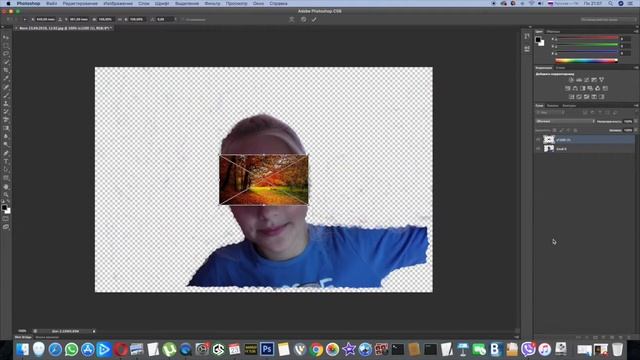Select the Rectangular Marquee tool
The height and width of the screenshot is (360, 640).
click(6, 45)
